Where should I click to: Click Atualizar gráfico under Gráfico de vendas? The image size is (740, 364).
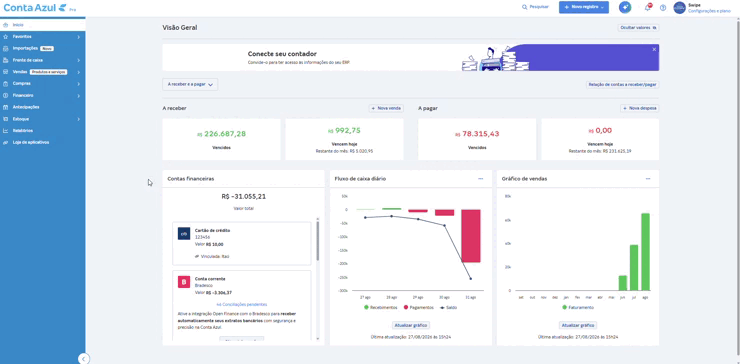click(578, 325)
